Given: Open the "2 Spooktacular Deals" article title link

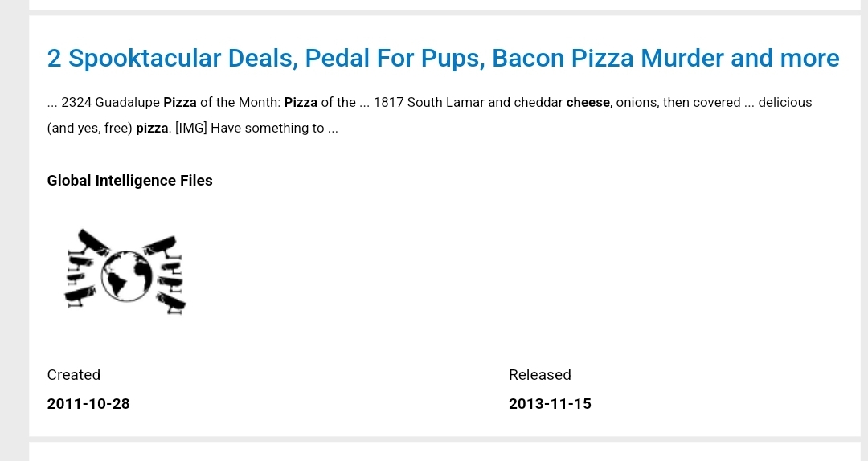Looking at the screenshot, I should (443, 58).
